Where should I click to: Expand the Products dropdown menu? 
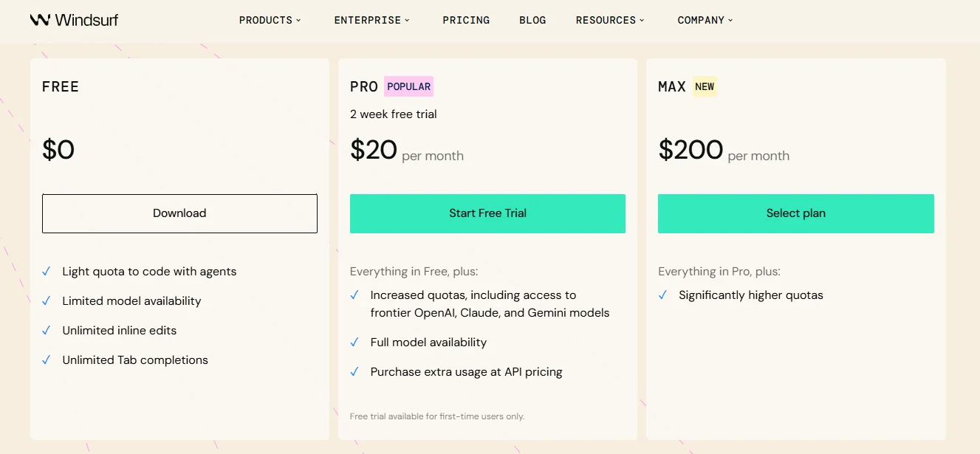tap(270, 20)
